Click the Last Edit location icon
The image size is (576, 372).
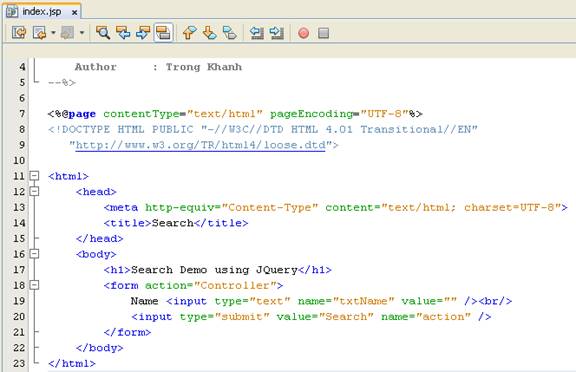[19, 33]
